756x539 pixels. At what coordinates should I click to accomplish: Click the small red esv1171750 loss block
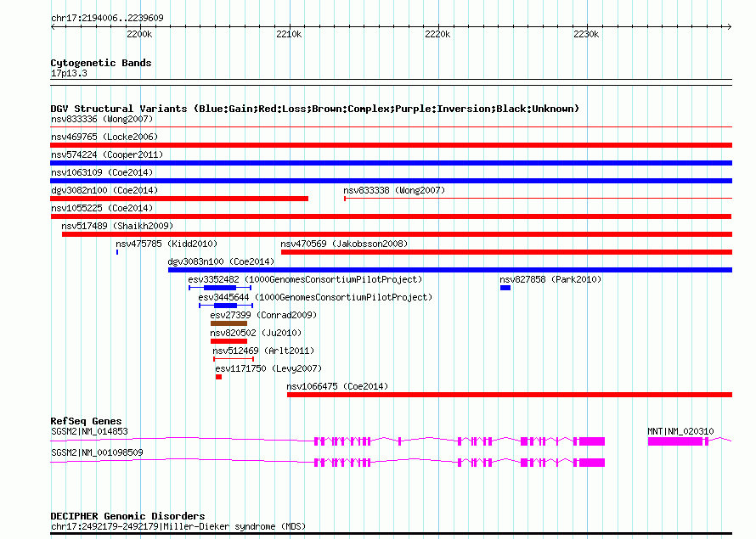click(x=218, y=377)
